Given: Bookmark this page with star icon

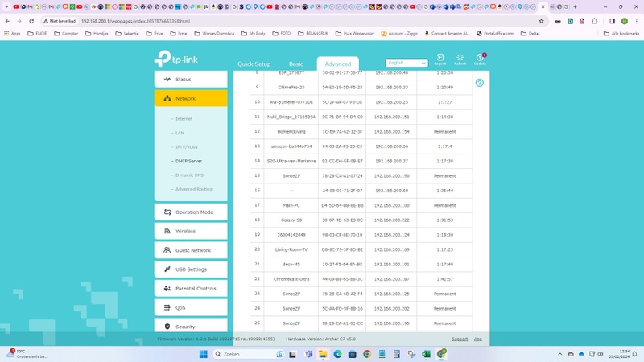Looking at the screenshot, I should (541, 21).
